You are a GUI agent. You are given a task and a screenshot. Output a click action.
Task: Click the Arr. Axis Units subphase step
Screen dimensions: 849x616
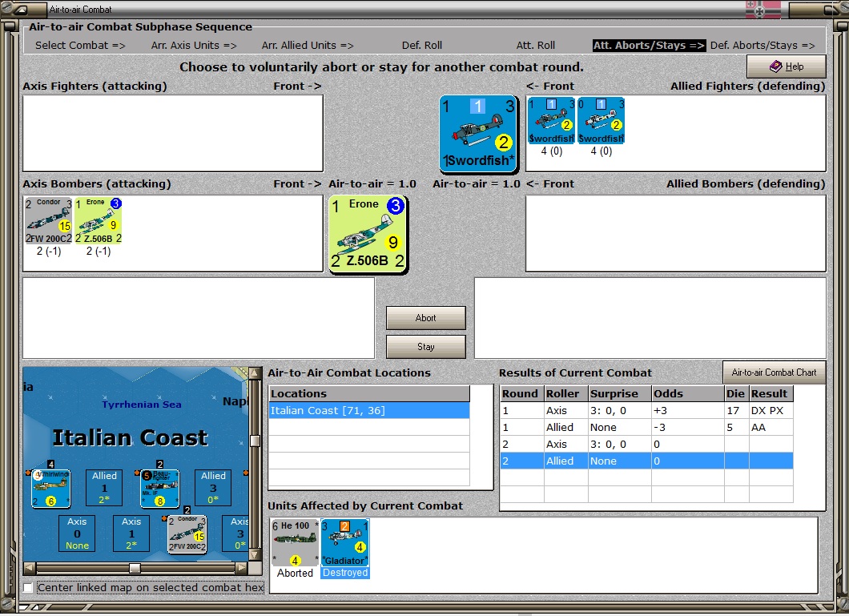click(194, 46)
